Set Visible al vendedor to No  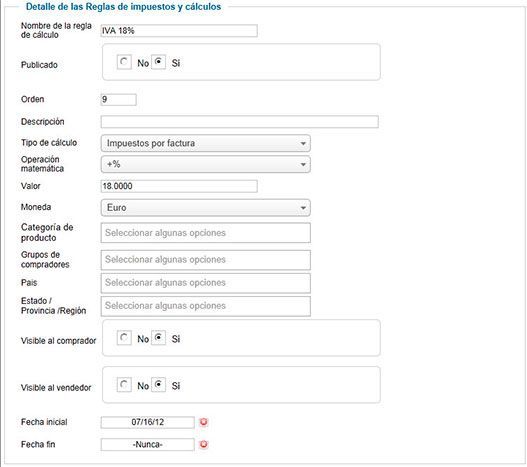pos(124,385)
